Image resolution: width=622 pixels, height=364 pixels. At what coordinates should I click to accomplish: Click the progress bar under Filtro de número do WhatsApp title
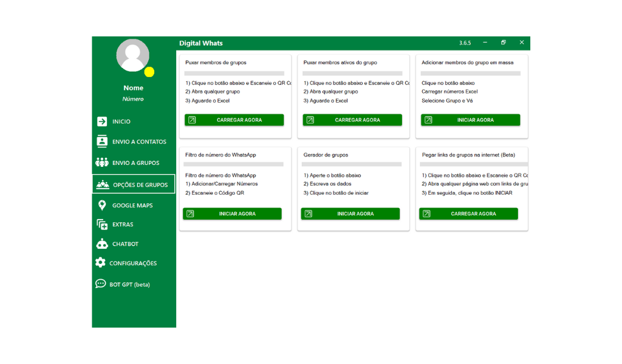(x=233, y=164)
